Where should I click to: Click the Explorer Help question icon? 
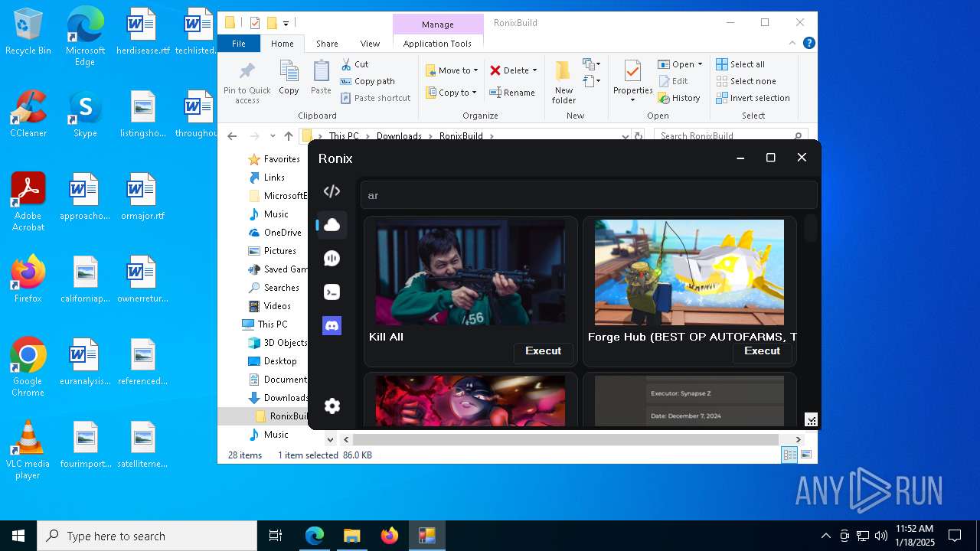(808, 44)
